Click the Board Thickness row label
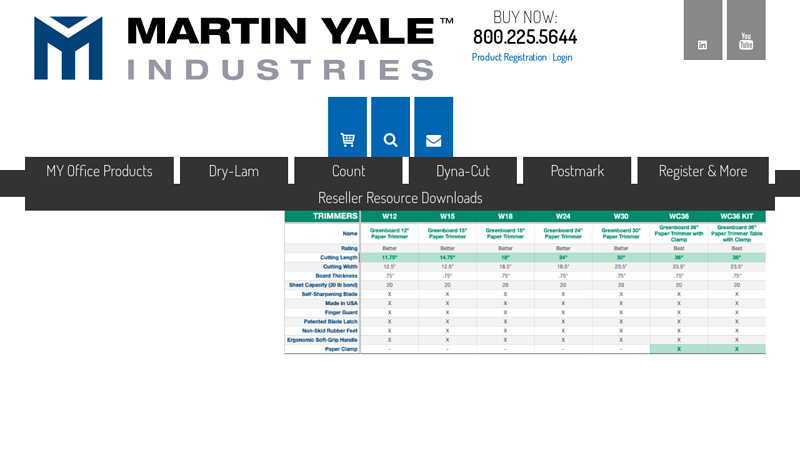The image size is (800, 450). point(336,276)
